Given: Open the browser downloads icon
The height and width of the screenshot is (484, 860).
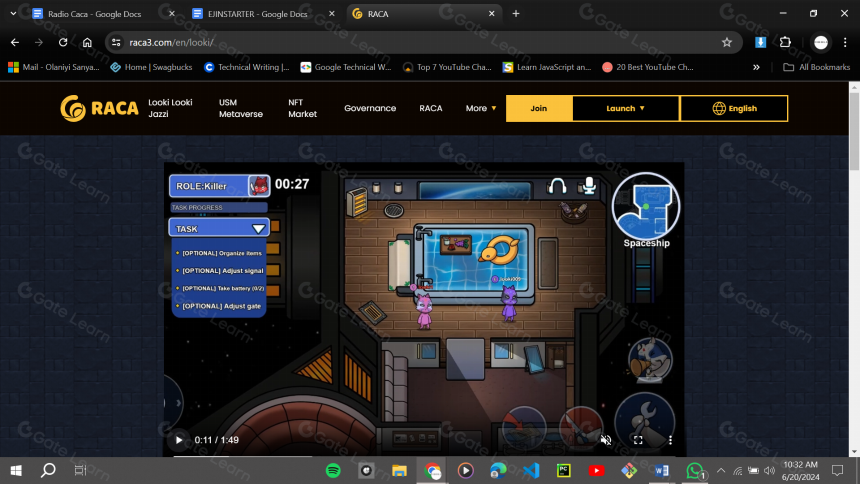Looking at the screenshot, I should (x=760, y=42).
